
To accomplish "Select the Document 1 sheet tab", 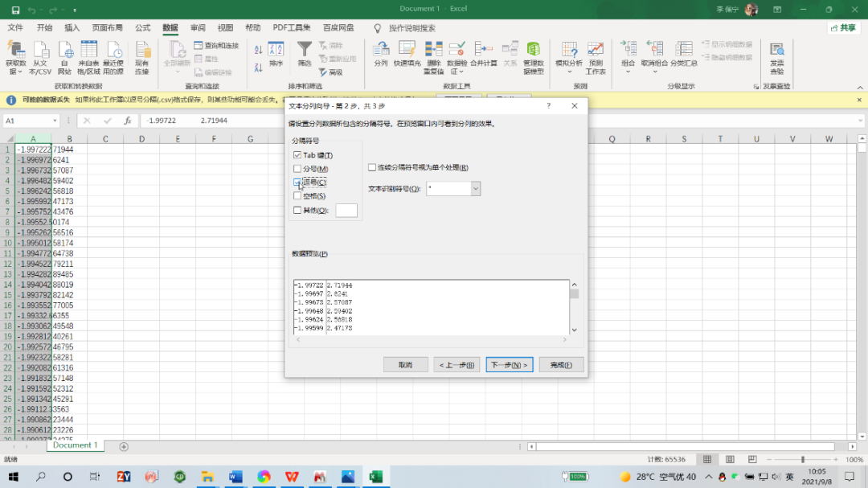I will click(x=75, y=445).
